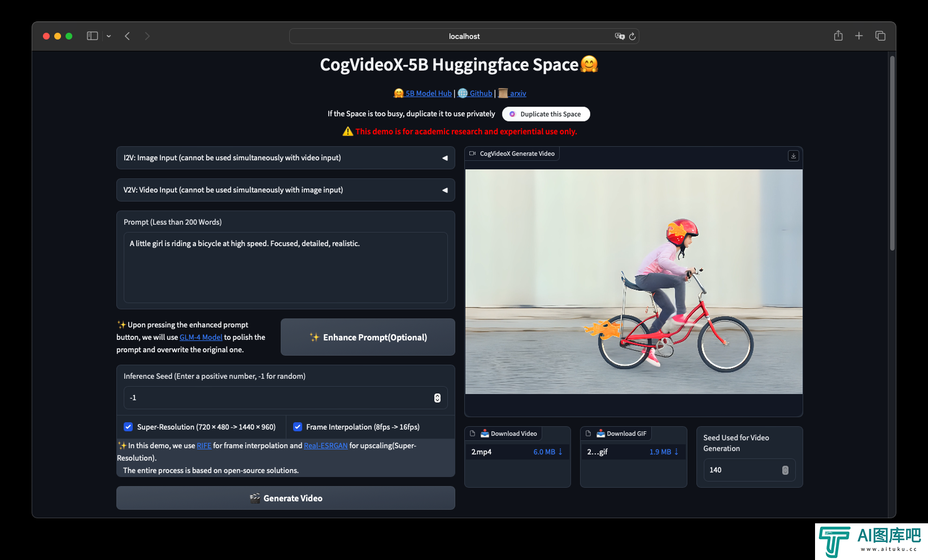The height and width of the screenshot is (560, 928).
Task: Click the Inference Seed stepper arrows
Action: point(437,398)
